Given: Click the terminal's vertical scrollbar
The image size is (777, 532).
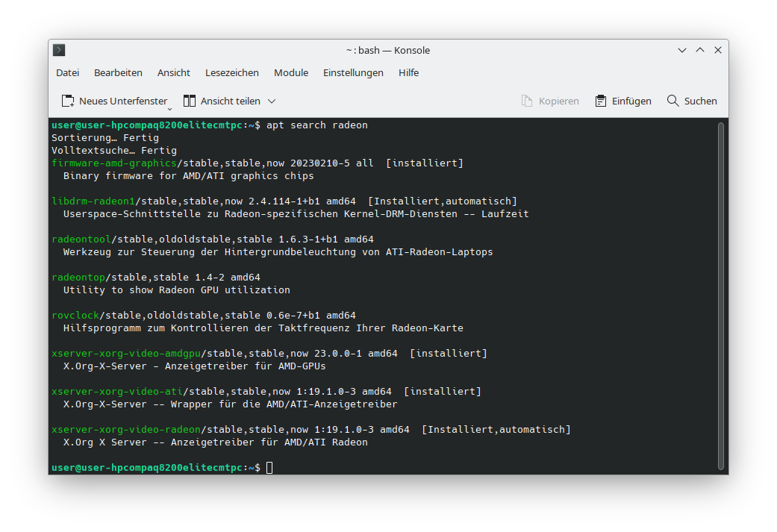Looking at the screenshot, I should click(720, 295).
